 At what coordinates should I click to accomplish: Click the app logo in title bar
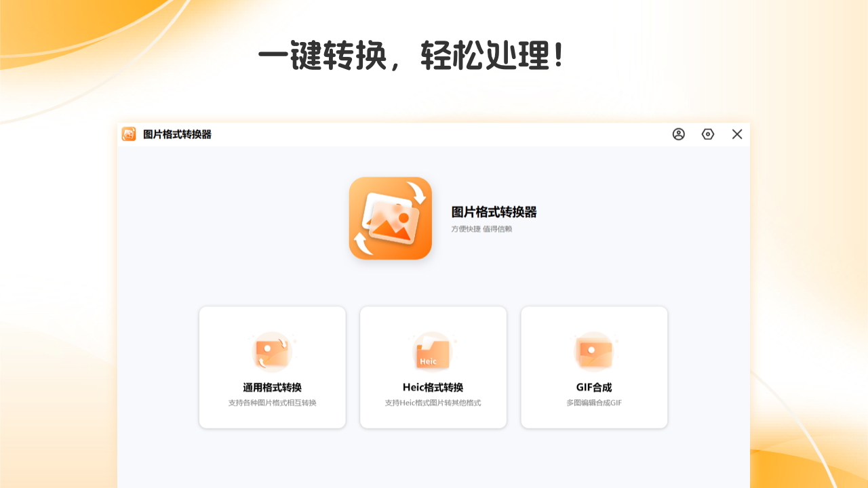point(128,134)
